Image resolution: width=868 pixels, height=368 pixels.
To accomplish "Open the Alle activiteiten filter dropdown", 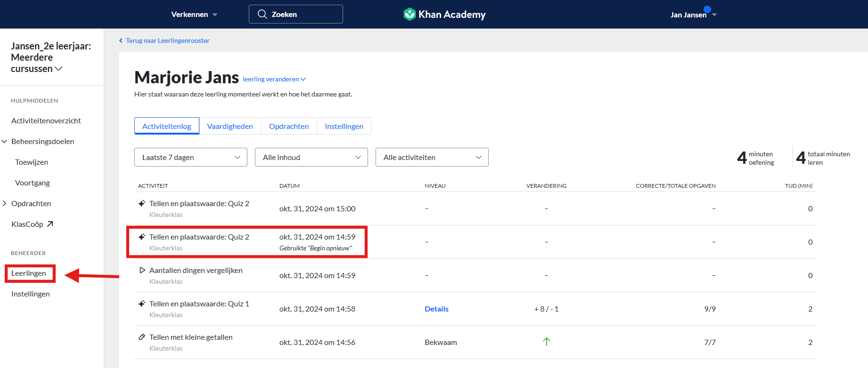I will 432,157.
